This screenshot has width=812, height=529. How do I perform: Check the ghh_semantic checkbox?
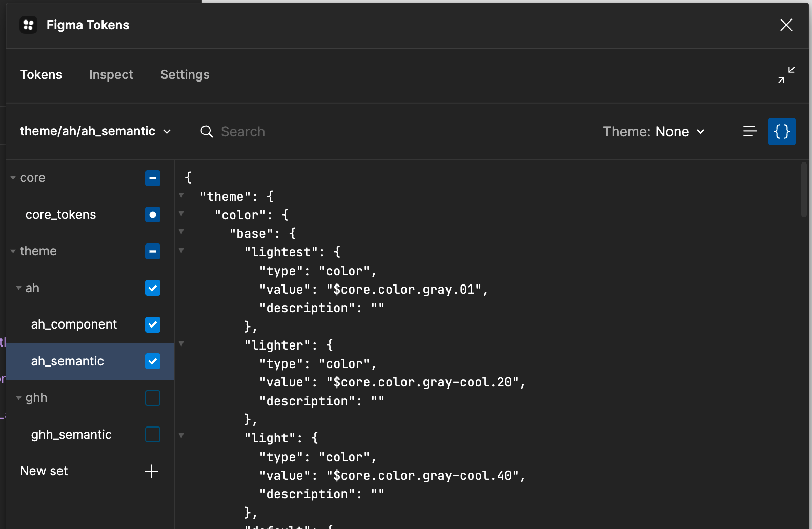click(153, 435)
